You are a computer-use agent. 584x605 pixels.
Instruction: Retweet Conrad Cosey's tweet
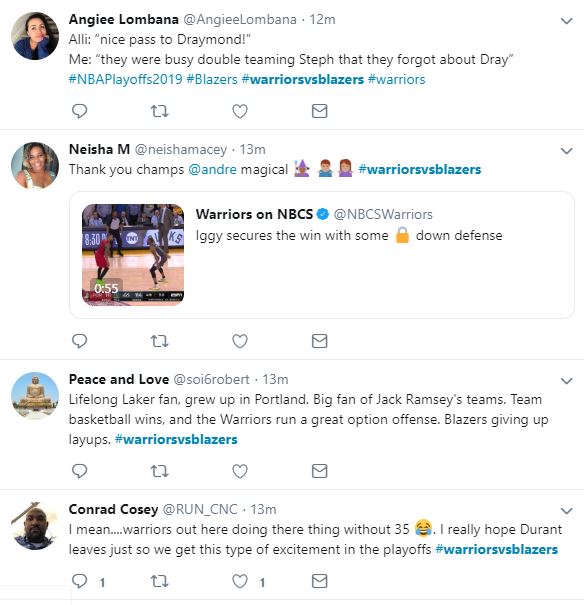click(159, 581)
